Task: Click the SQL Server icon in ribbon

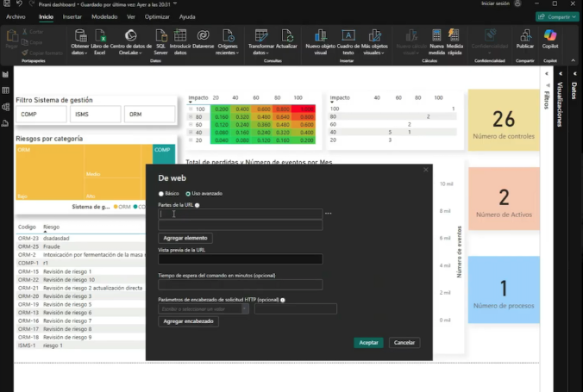Action: (x=160, y=35)
